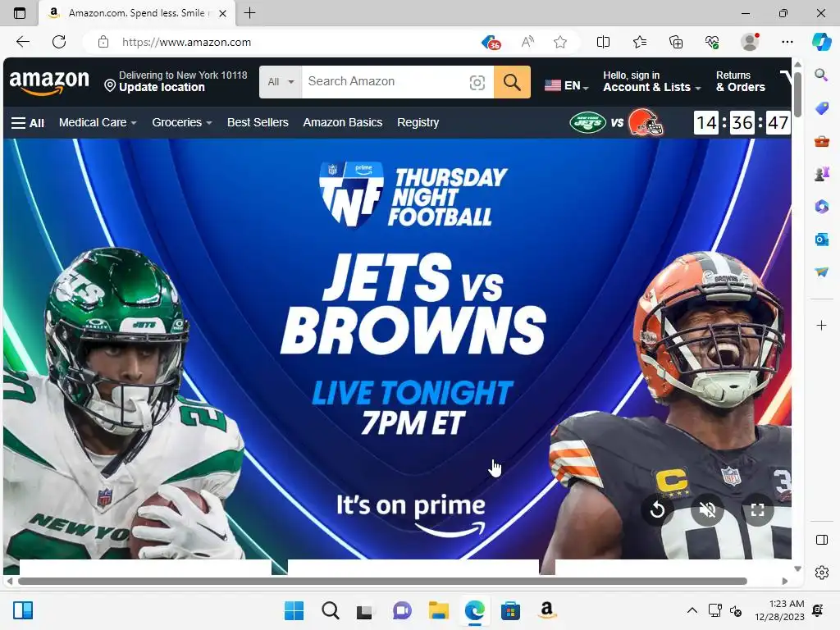Open Account & Lists menu
The image size is (840, 630).
(x=651, y=81)
